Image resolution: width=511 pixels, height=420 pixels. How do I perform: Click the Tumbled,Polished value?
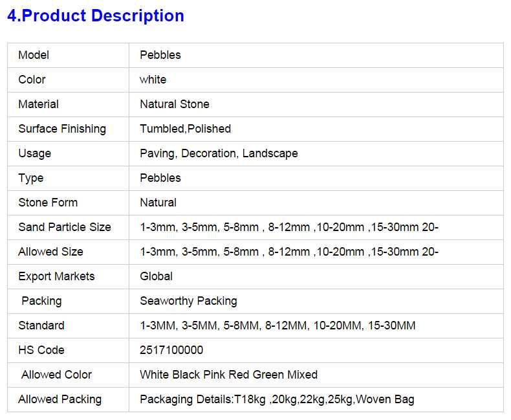click(186, 129)
